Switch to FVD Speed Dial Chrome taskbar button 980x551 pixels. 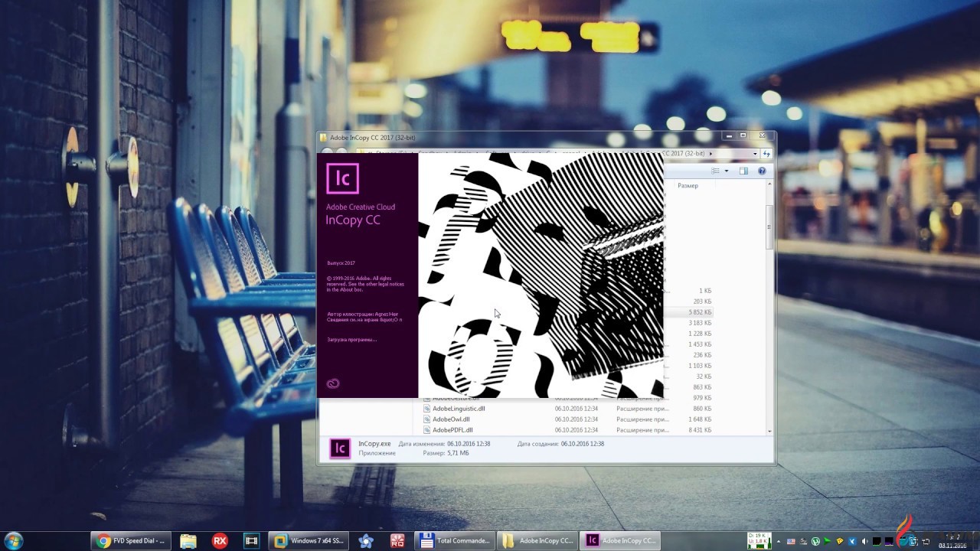[132, 541]
